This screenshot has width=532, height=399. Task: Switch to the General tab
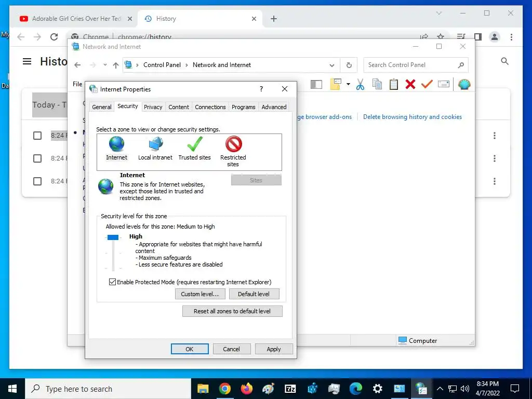point(101,107)
